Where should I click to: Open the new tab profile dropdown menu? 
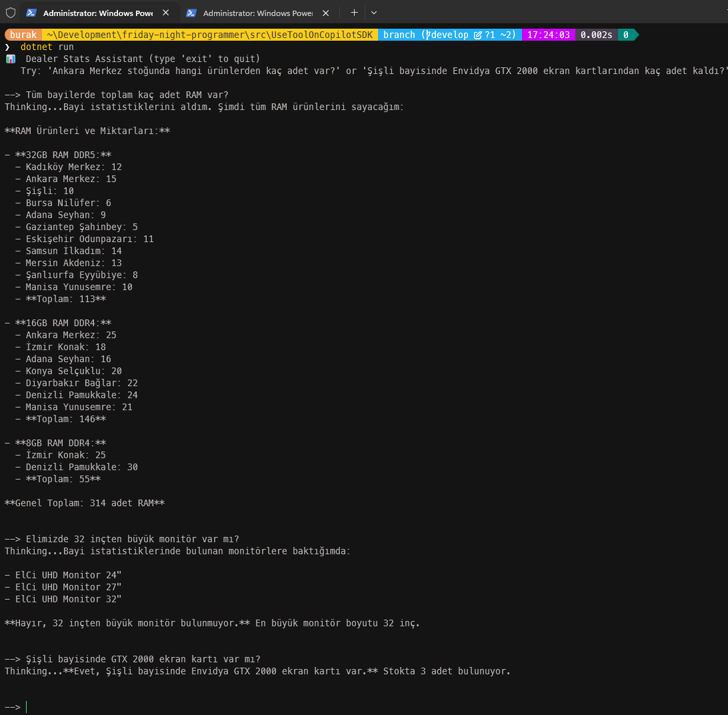pyautogui.click(x=373, y=13)
